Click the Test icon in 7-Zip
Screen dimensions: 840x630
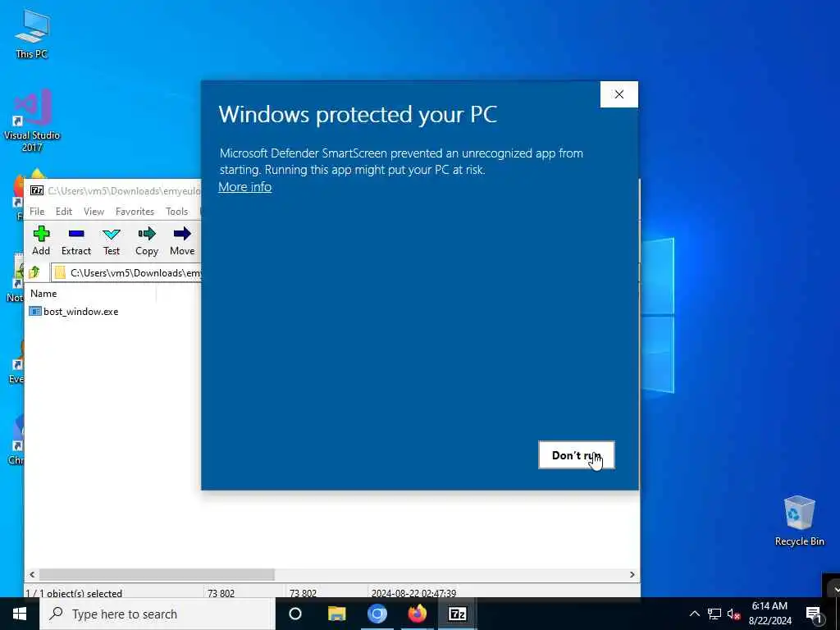[112, 240]
